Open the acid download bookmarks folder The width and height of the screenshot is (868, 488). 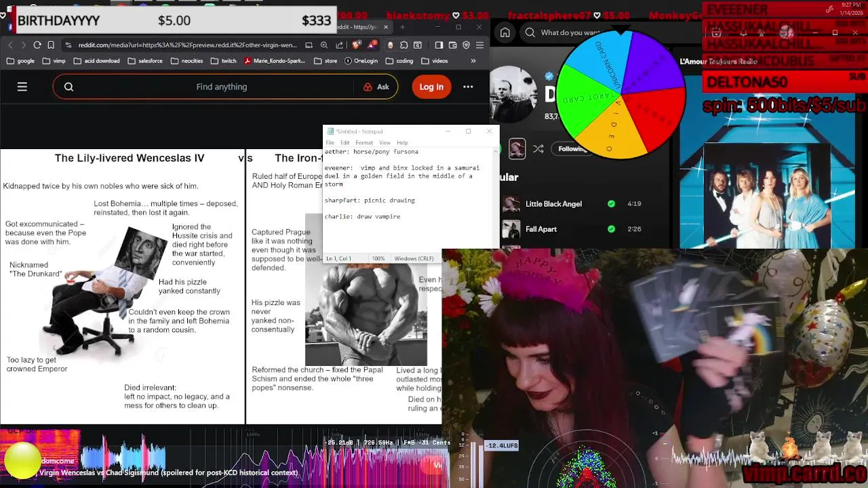point(96,61)
